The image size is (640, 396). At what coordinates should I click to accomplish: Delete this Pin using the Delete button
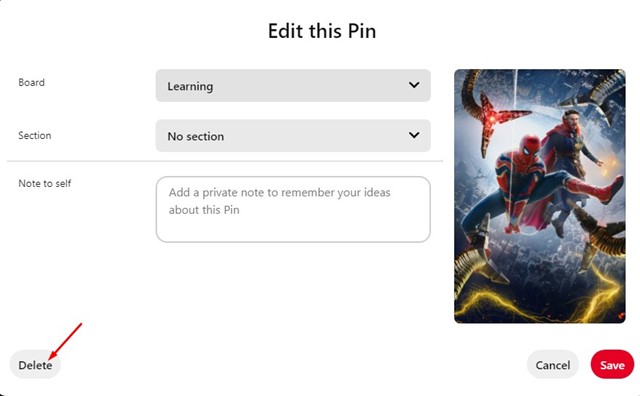coord(35,365)
